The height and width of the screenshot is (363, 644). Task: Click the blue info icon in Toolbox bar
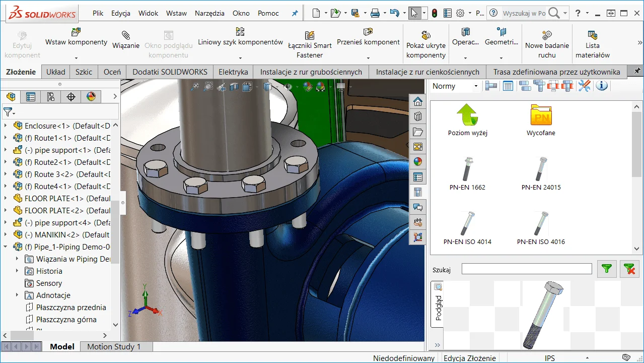602,86
